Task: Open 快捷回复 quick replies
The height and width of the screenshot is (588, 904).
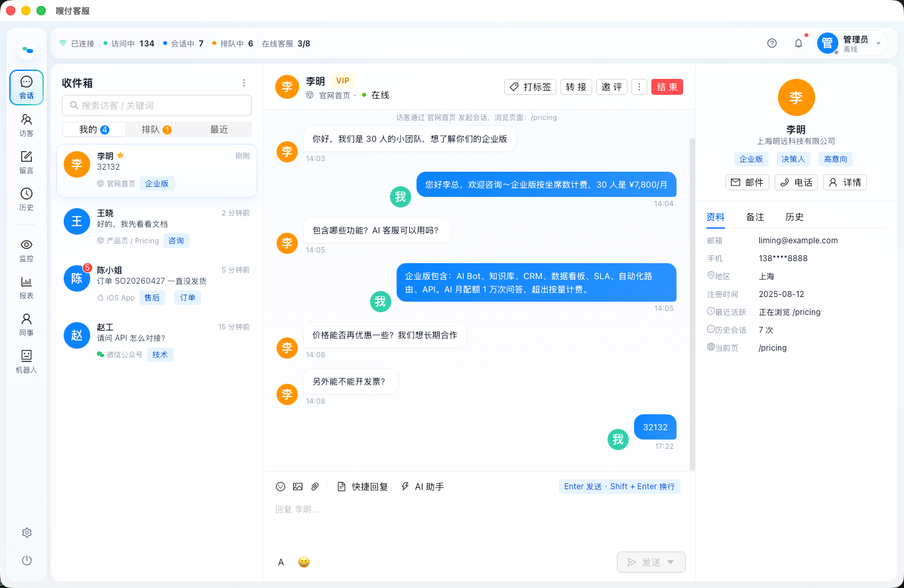Action: click(x=363, y=487)
